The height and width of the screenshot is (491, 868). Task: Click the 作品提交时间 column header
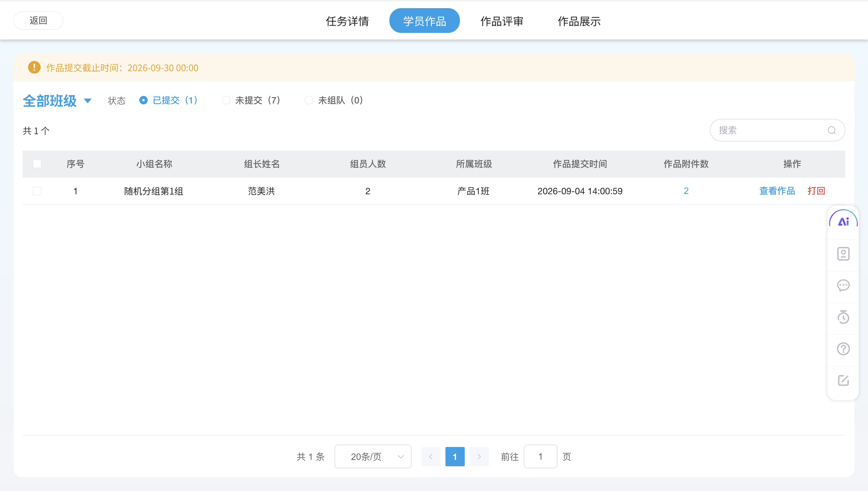[580, 164]
